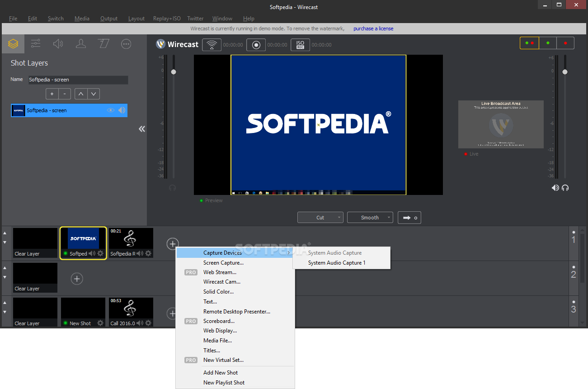This screenshot has width=588, height=389.
Task: Choose Solid Color... from the popup menu
Action: 235,292
